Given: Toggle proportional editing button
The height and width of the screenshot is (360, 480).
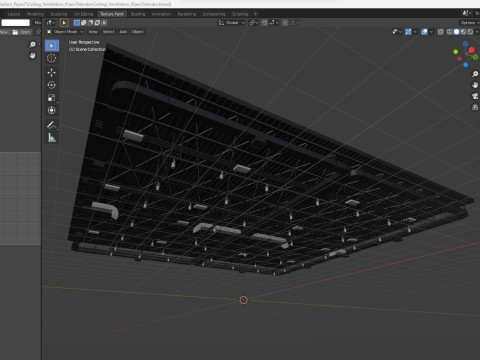Looking at the screenshot, I should (285, 23).
